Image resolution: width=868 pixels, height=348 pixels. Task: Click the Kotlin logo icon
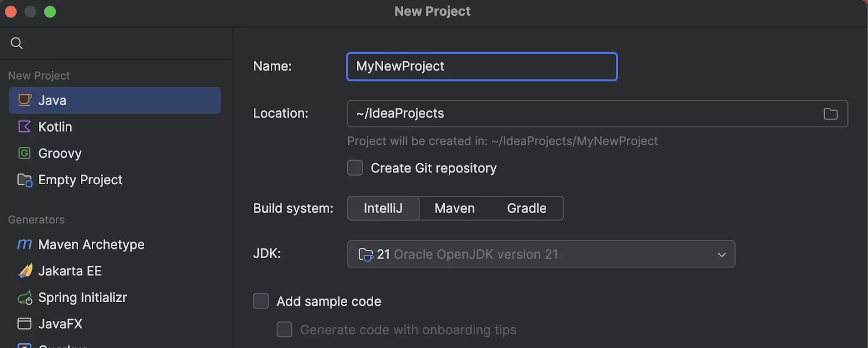point(24,127)
